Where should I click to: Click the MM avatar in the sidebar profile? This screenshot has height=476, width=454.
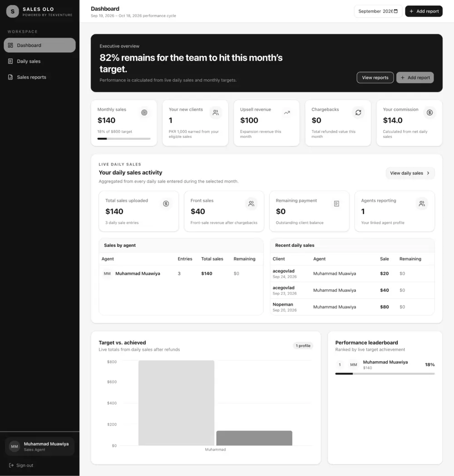click(x=15, y=447)
